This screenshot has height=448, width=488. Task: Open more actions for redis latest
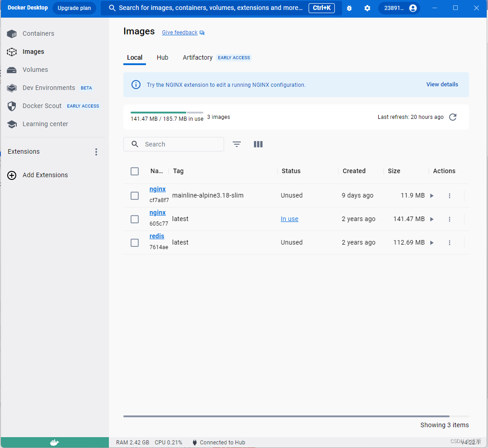[x=450, y=243]
